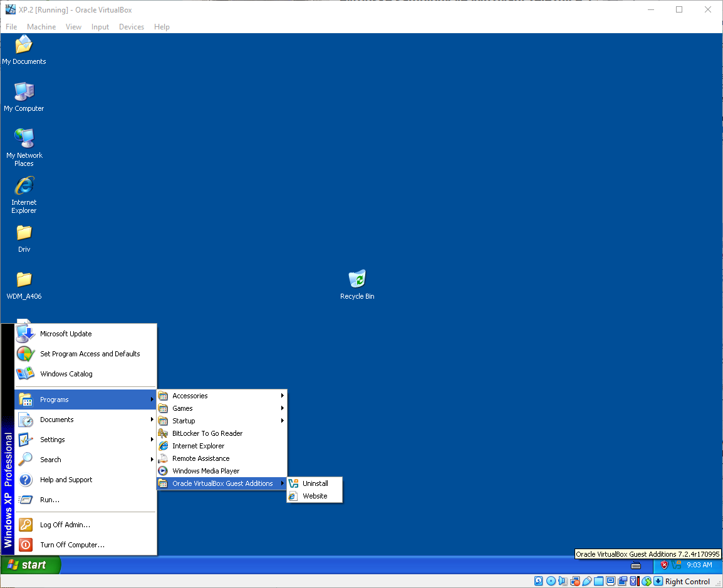Viewport: 723px width, 588px height.
Task: Select My Network Places desktop icon
Action: [24, 147]
